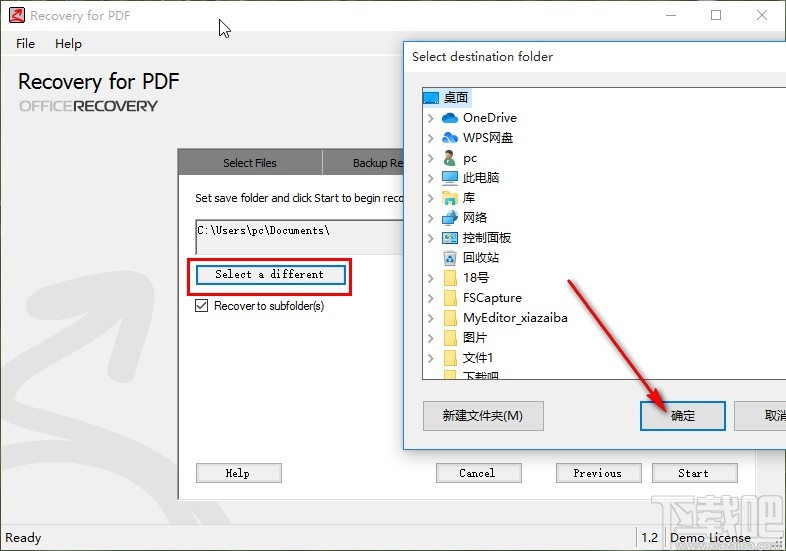The image size is (786, 551).
Task: Click the OneDrive cloud icon
Action: coord(450,118)
